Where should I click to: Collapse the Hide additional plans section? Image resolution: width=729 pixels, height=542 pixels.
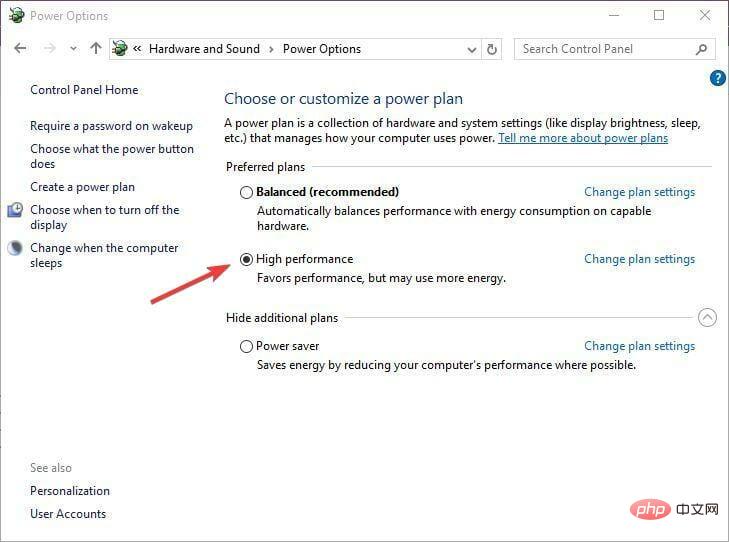pos(707,318)
